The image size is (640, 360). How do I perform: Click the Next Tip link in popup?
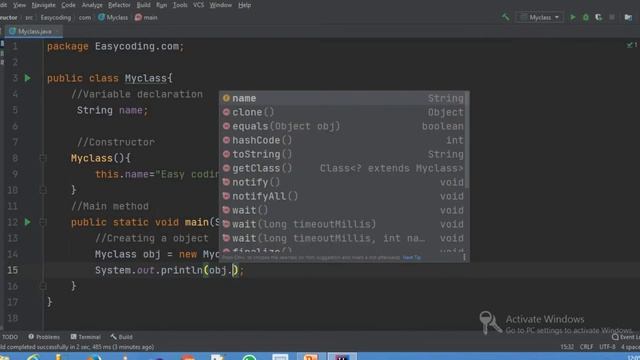click(x=411, y=258)
